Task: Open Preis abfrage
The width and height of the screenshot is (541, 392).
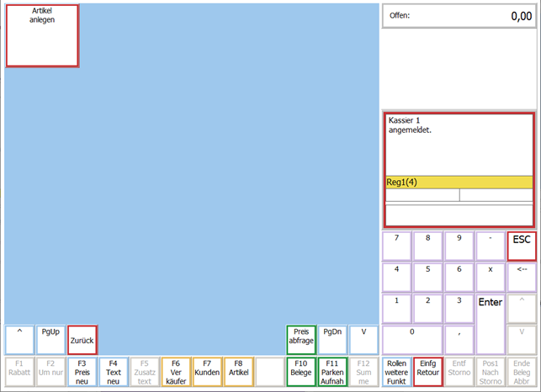Action: 301,339
